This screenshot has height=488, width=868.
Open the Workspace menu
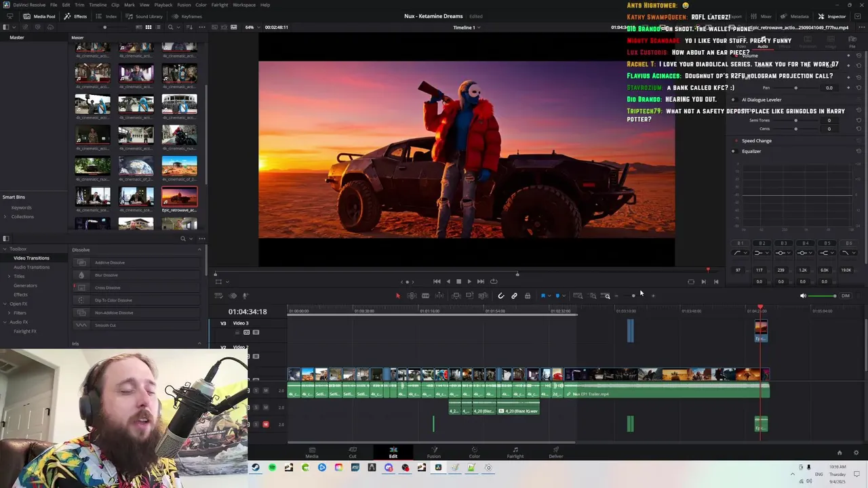(244, 5)
